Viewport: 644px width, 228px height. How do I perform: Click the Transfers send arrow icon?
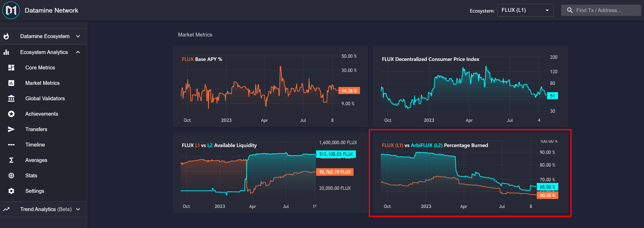click(11, 129)
